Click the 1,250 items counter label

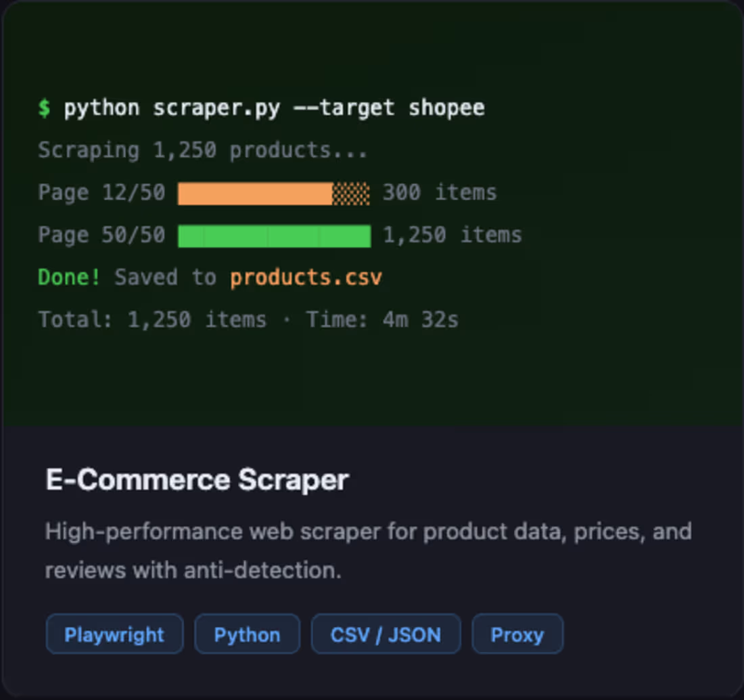click(452, 235)
